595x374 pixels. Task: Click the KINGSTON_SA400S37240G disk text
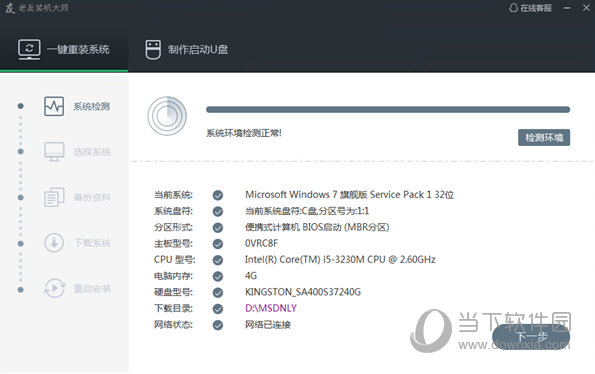[x=303, y=292]
